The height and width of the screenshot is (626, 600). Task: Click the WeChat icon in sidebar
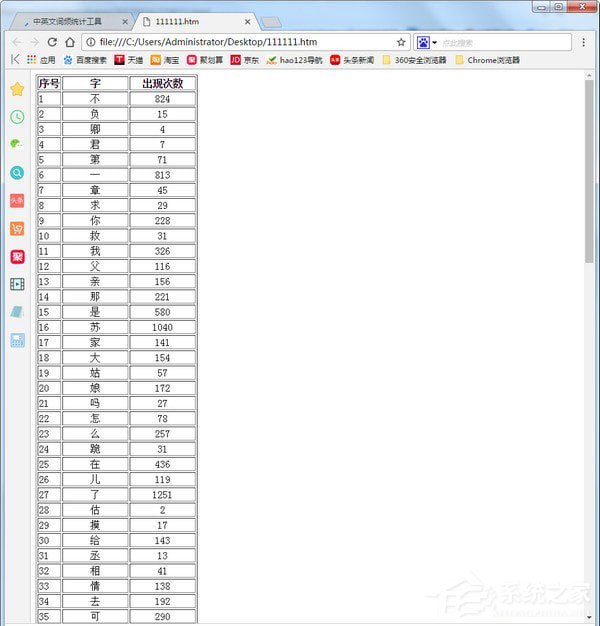click(x=17, y=145)
